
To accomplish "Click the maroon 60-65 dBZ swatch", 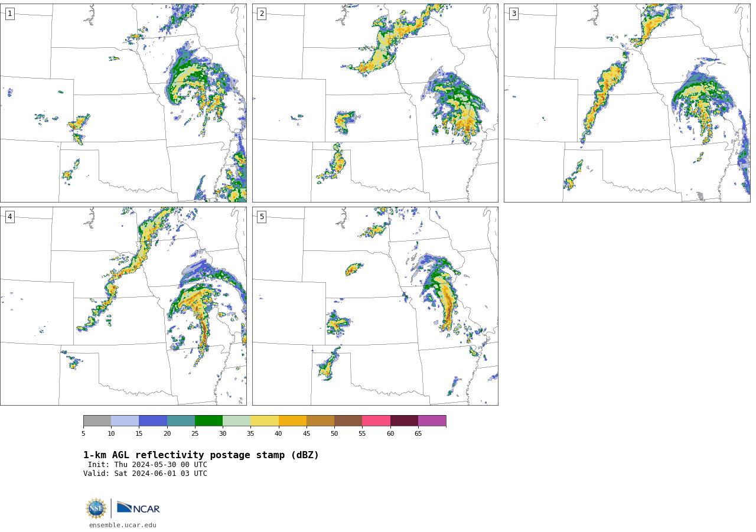I will (x=404, y=421).
